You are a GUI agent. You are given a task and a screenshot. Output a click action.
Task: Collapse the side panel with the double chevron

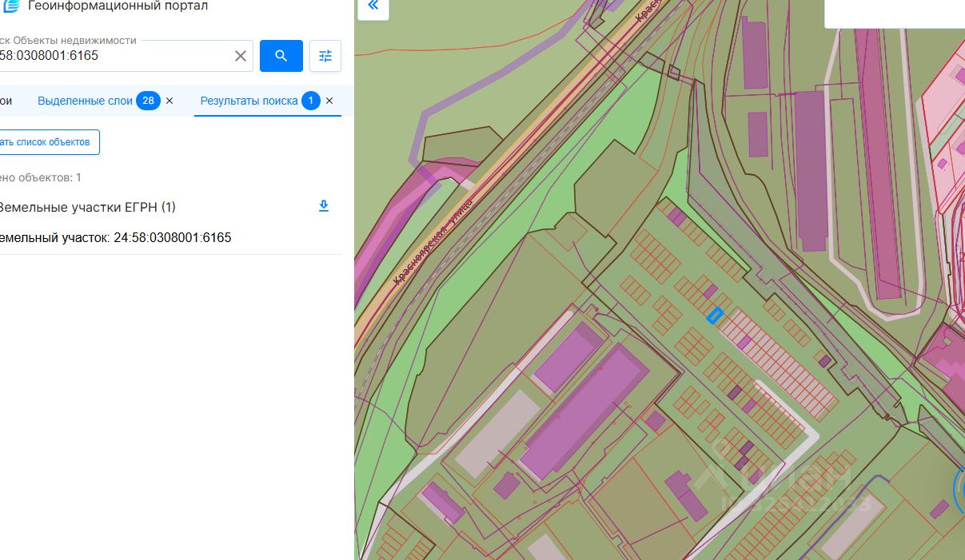coord(373,7)
